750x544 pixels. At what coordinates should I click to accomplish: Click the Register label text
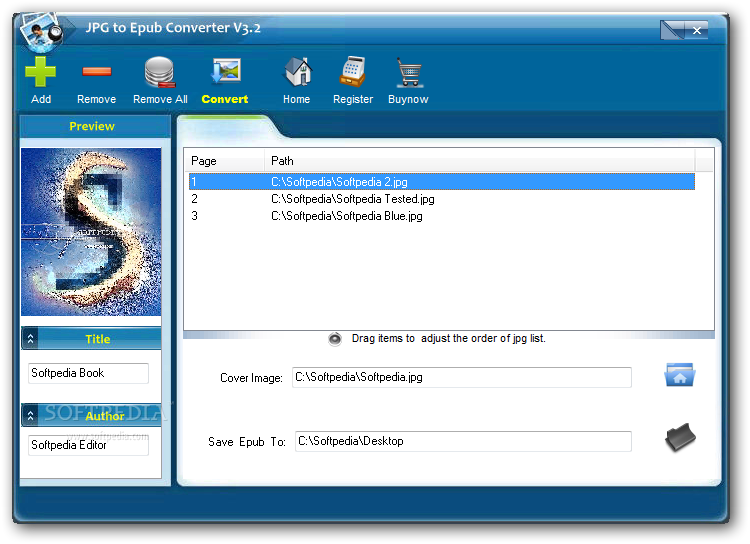[x=353, y=99]
